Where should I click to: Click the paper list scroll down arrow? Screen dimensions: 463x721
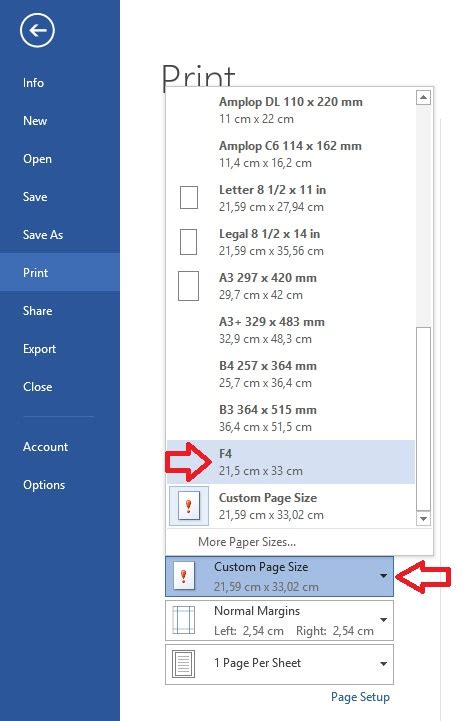pyautogui.click(x=423, y=518)
